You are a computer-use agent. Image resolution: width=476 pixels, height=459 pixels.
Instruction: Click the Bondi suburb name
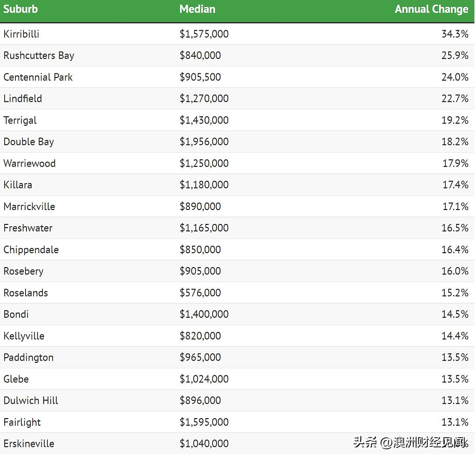(16, 314)
